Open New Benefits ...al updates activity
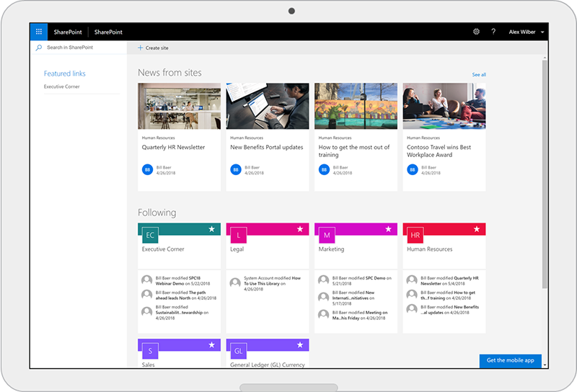This screenshot has width=577, height=392. click(449, 310)
